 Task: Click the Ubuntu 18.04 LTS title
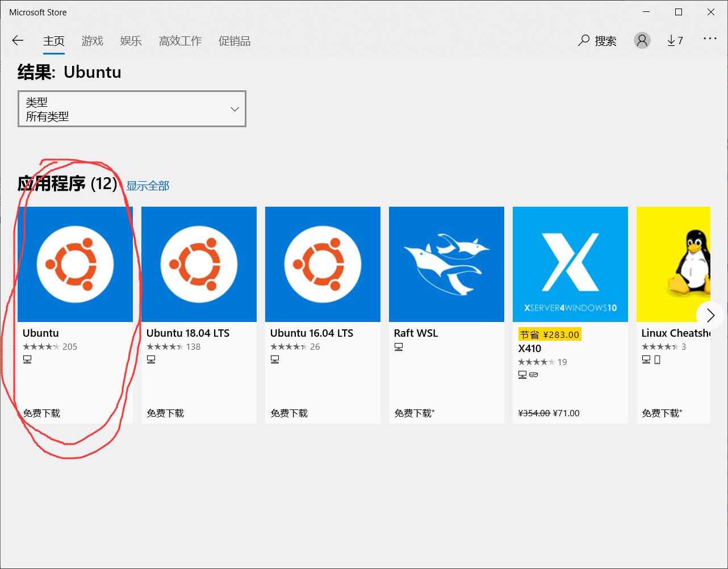point(188,333)
